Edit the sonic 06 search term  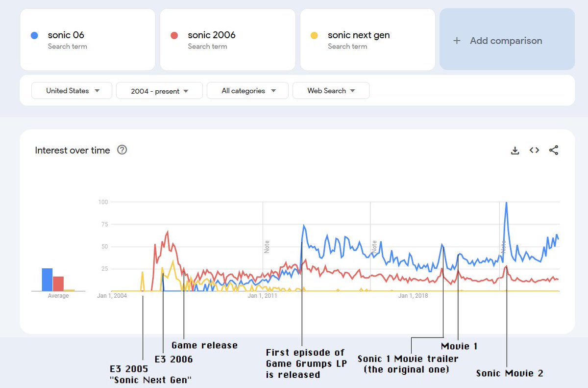(88, 40)
